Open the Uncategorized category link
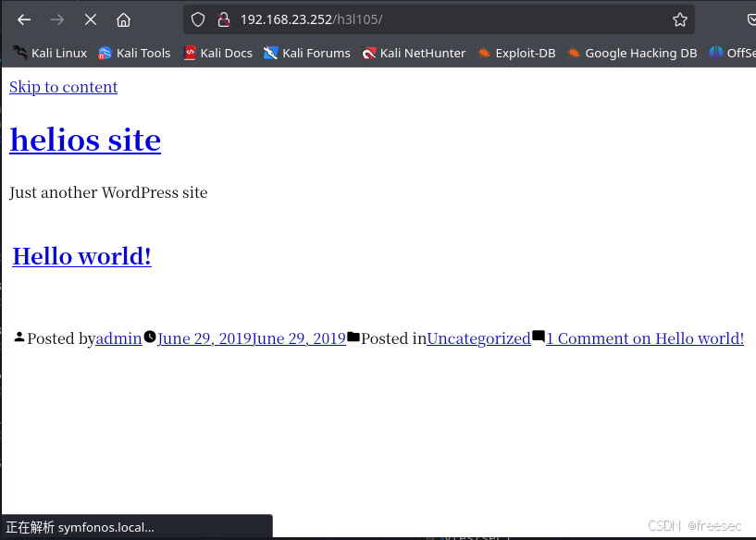 coord(478,338)
